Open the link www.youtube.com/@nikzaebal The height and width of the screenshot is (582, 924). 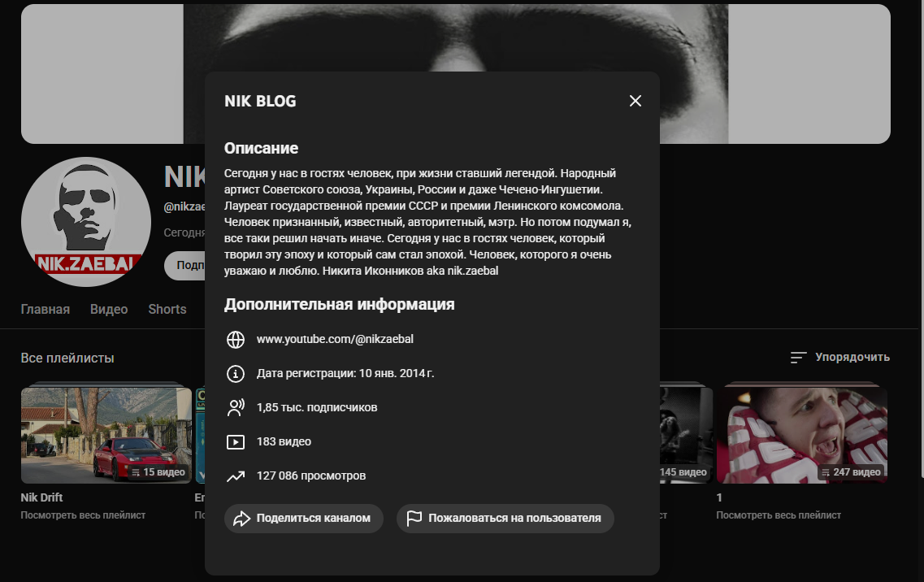point(335,340)
